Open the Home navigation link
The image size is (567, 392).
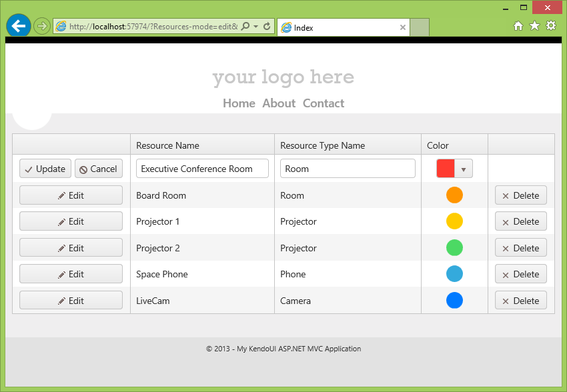239,103
